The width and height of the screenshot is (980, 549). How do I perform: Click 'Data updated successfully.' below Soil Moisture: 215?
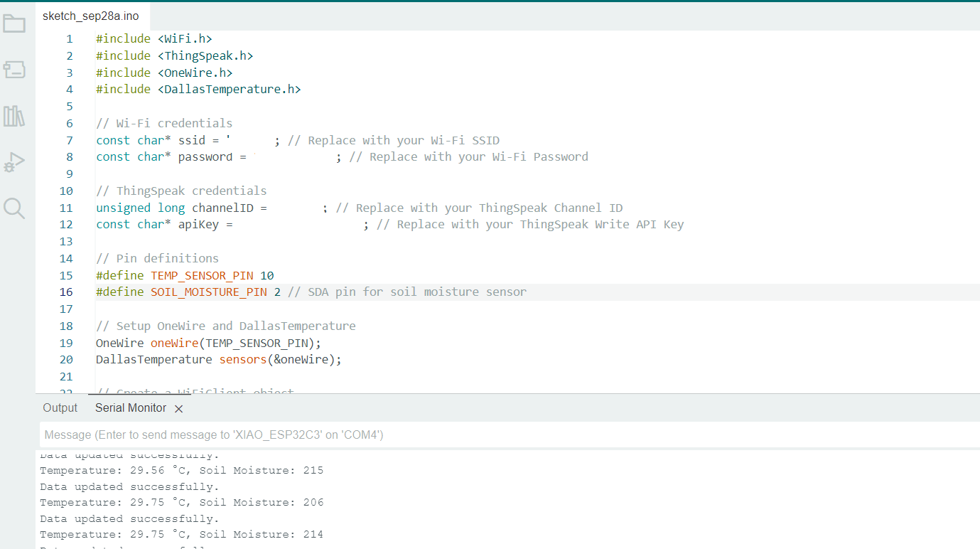(x=129, y=487)
